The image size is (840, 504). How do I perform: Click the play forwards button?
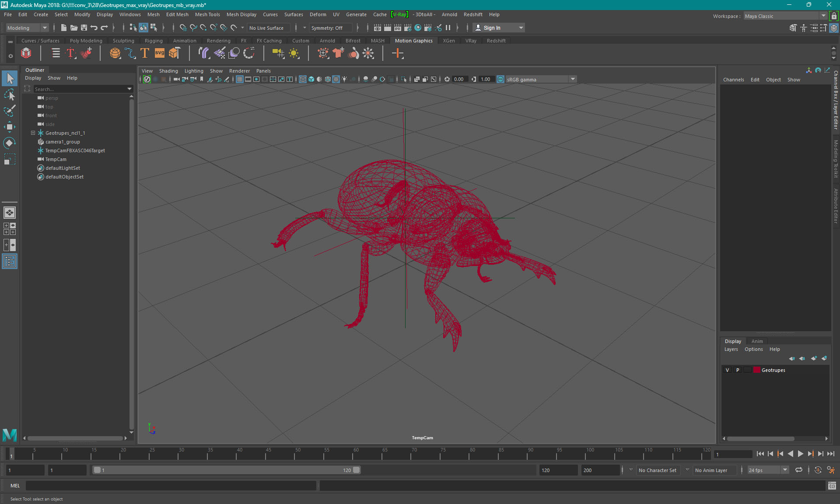coord(800,454)
